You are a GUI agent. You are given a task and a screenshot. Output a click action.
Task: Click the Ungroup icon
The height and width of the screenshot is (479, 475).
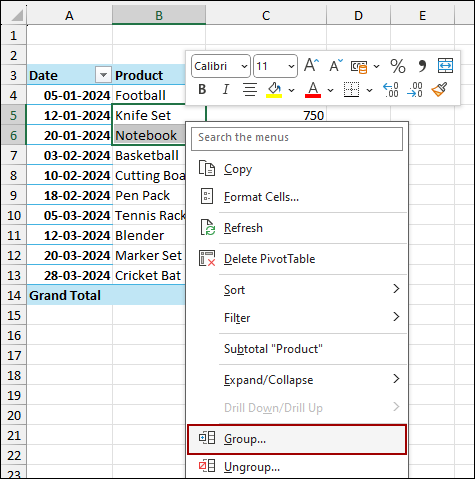point(207,466)
